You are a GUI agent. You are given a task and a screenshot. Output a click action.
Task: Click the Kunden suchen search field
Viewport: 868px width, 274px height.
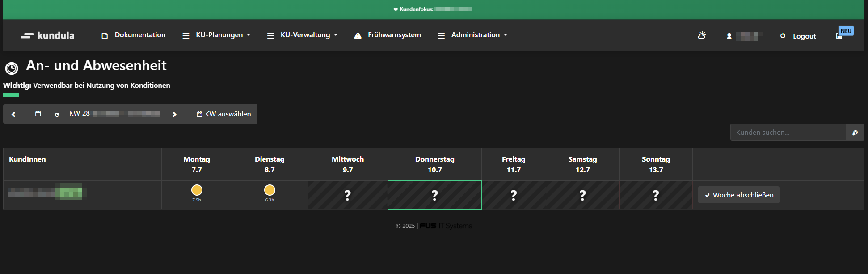point(788,133)
